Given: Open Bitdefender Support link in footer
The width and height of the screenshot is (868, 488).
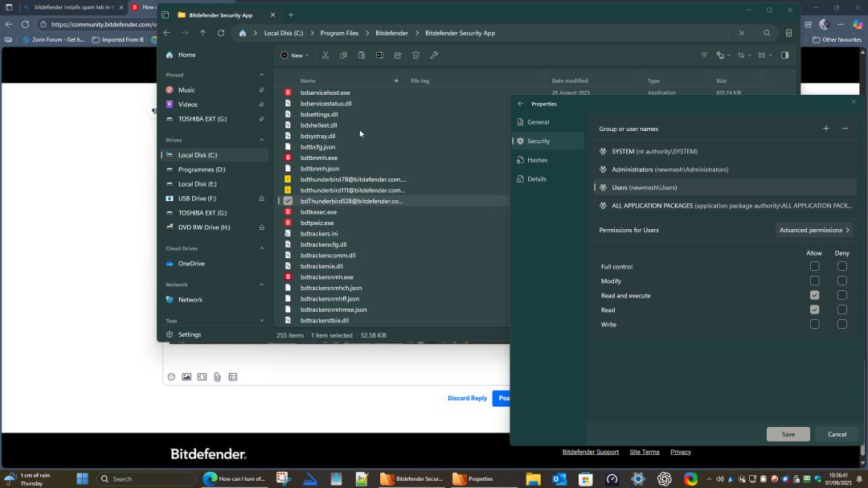Looking at the screenshot, I should pyautogui.click(x=590, y=452).
